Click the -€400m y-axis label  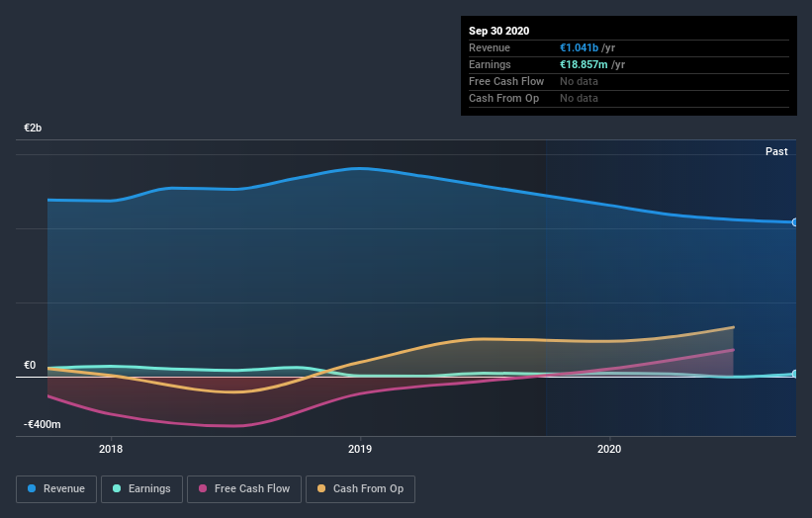[42, 424]
